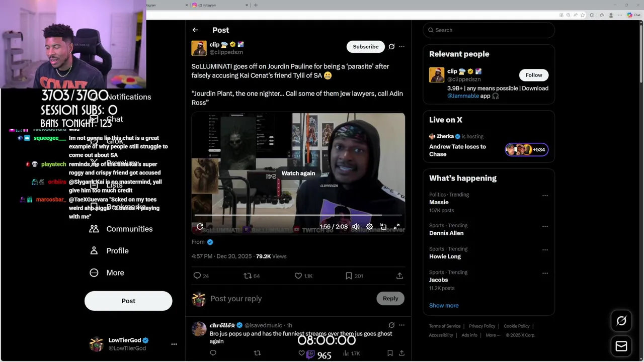Viewport: 644px width, 362px height.
Task: Open Privacy Policy footer link
Action: click(x=482, y=326)
